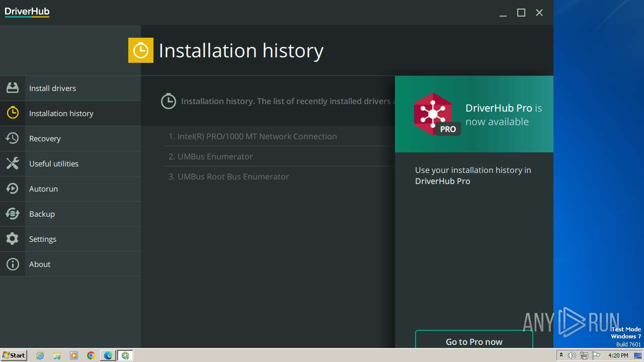The height and width of the screenshot is (362, 644).
Task: Open File Explorer from taskbar
Action: [x=57, y=355]
